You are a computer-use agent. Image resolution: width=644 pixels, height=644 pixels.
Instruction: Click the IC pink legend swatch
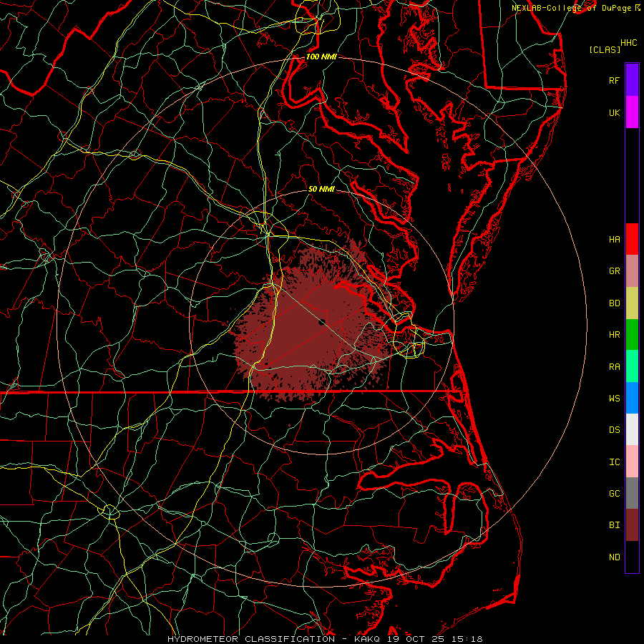(632, 462)
